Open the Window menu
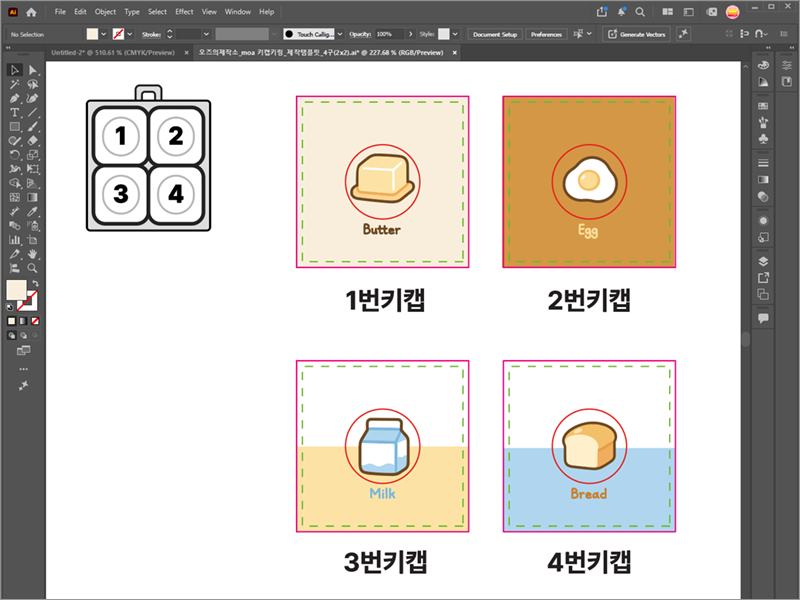The width and height of the screenshot is (800, 600). tap(238, 12)
